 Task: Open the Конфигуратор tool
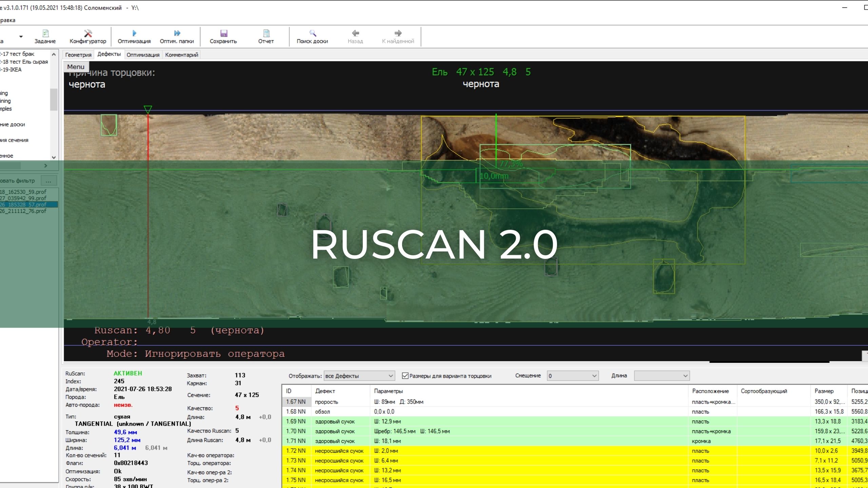point(87,36)
